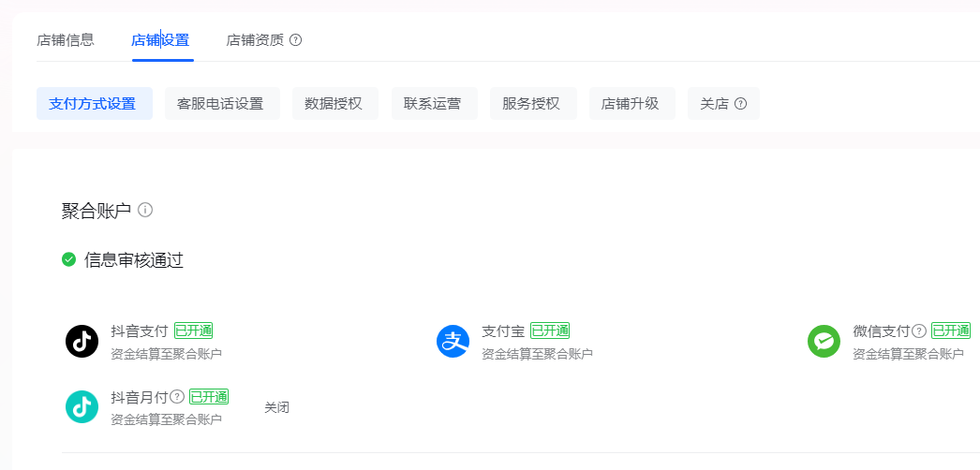This screenshot has width=980, height=470.
Task: Click 已开通 badge beside 微信支付
Action: click(951, 330)
